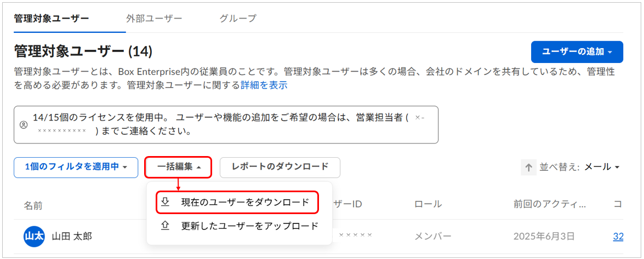Open the ユーザーの追加 dropdown button
The height and width of the screenshot is (259, 644).
coord(577,52)
